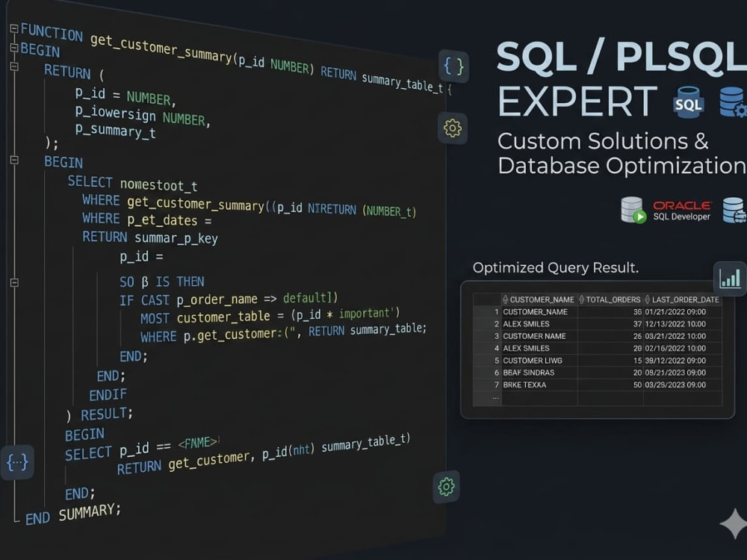Image resolution: width=747 pixels, height=560 pixels.
Task: Click the SQL database badge icon
Action: [689, 102]
